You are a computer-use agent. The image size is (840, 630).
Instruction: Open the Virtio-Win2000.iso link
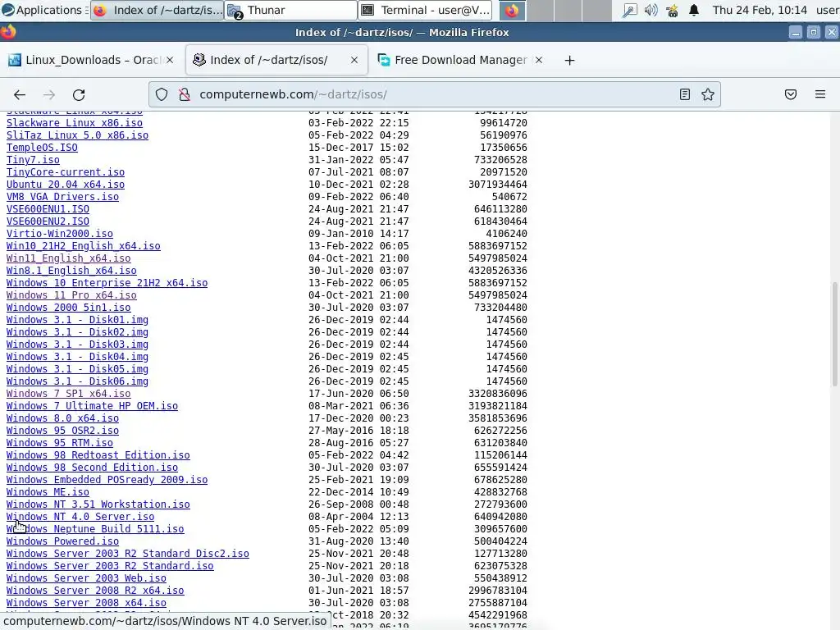tap(59, 234)
